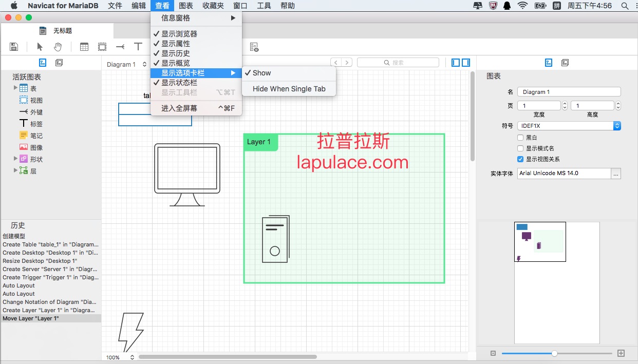Screen dimensions: 638x364
Task: Click the QQ penguin icon in menu bar
Action: click(x=506, y=6)
